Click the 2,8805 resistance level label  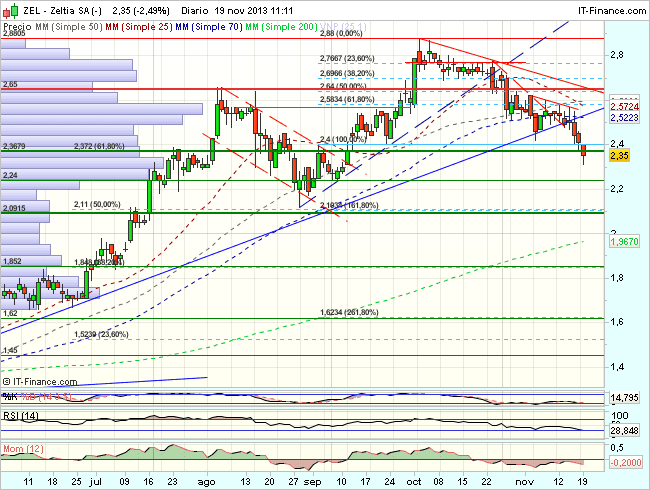click(14, 33)
